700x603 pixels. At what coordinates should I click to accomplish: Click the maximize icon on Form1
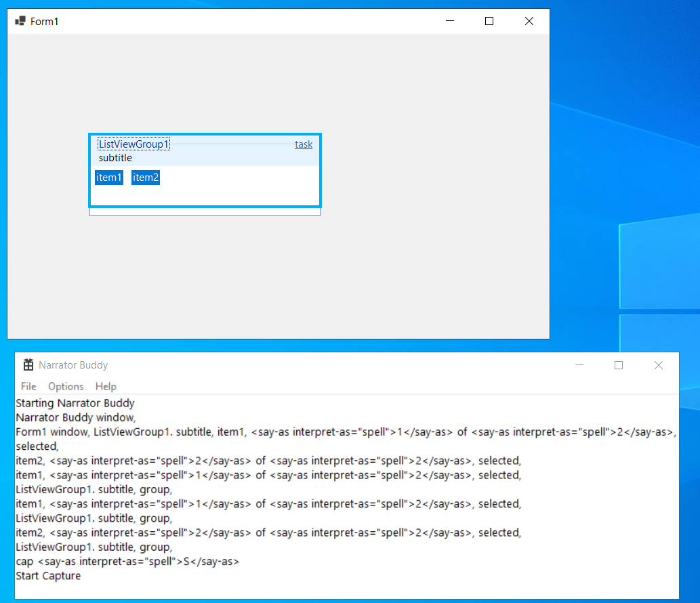click(489, 21)
